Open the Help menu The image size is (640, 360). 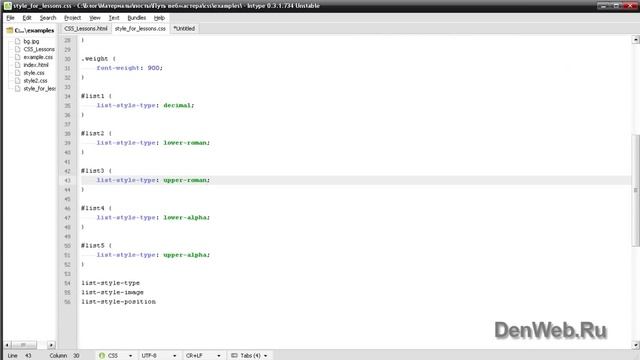click(159, 18)
